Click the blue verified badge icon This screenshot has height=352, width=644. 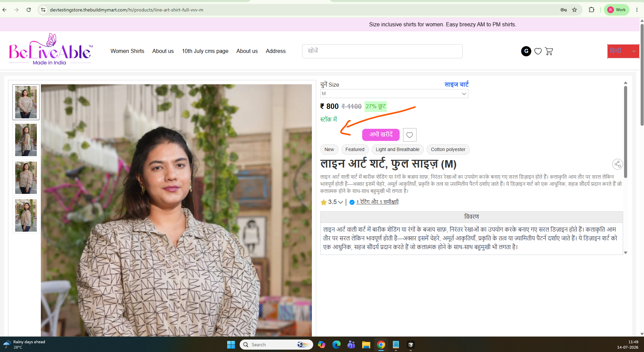click(x=352, y=202)
